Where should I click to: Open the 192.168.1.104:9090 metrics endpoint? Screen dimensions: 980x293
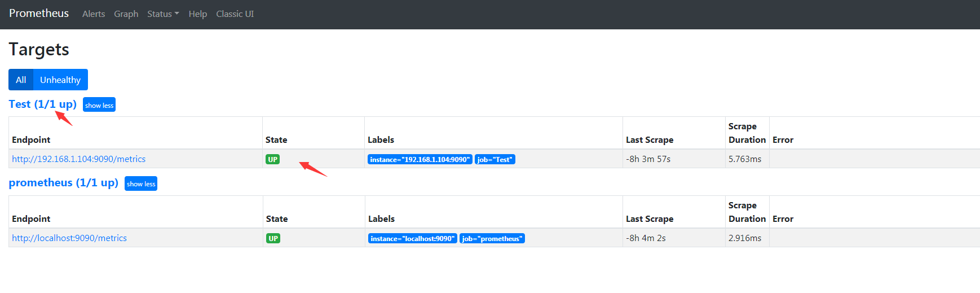(x=78, y=159)
